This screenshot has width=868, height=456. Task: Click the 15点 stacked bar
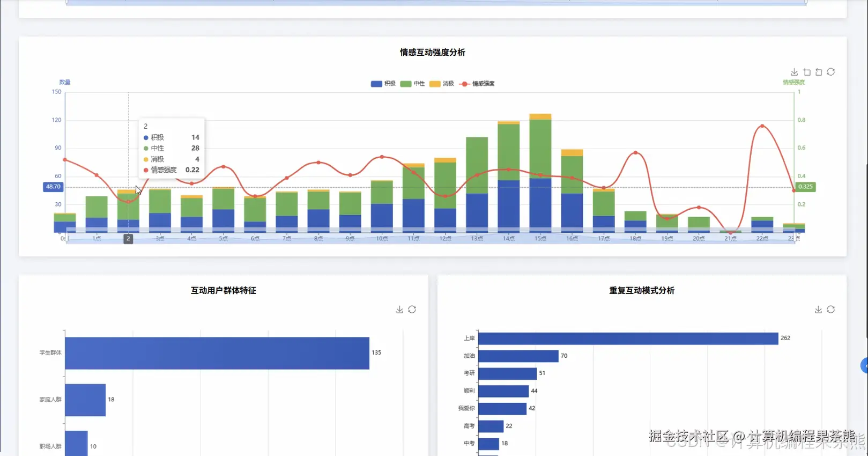(540, 173)
